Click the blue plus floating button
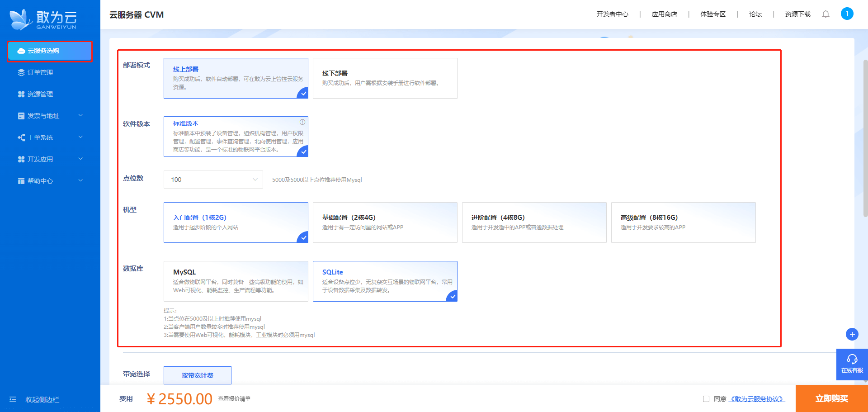 coord(852,334)
